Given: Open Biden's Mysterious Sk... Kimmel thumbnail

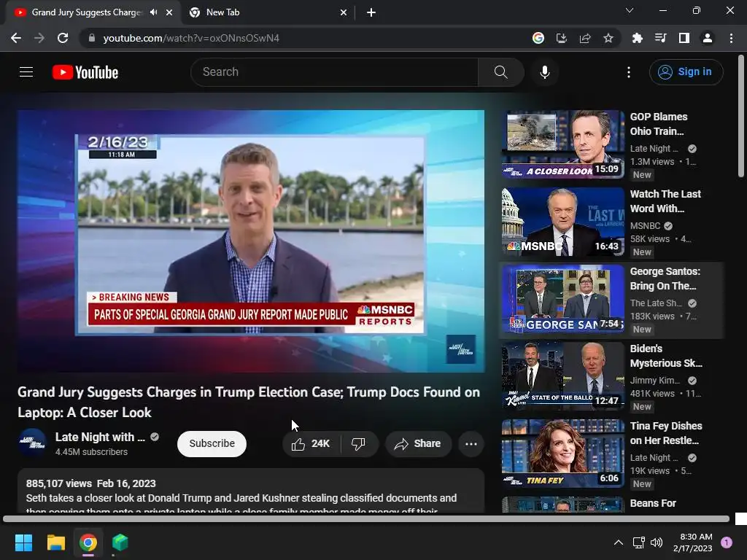Looking at the screenshot, I should tap(562, 376).
